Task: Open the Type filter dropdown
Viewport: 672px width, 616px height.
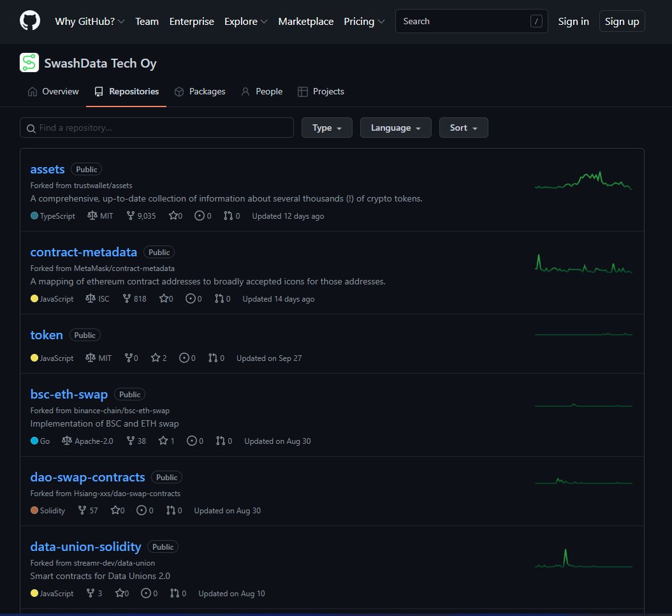Action: (x=326, y=128)
